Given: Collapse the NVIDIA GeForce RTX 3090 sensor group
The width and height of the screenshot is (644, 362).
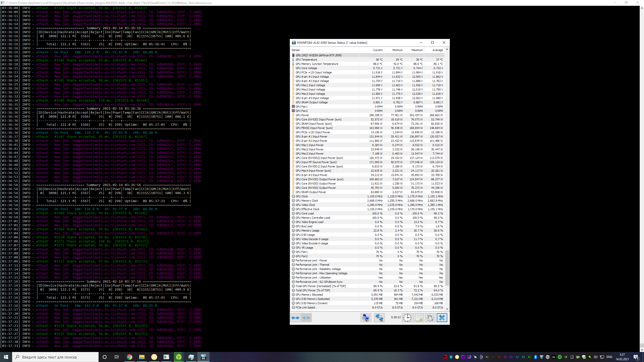Looking at the screenshot, I should coord(318,55).
